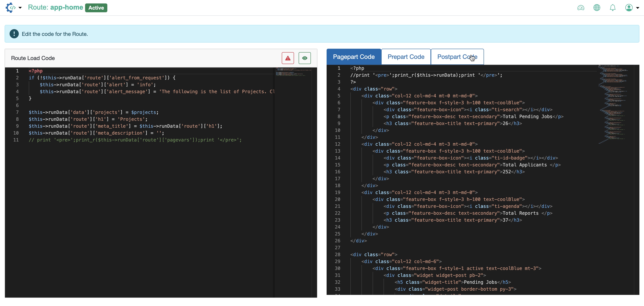Click the h3 value 37 on line 23
Viewport: 644px width, 306px height.
point(505,220)
